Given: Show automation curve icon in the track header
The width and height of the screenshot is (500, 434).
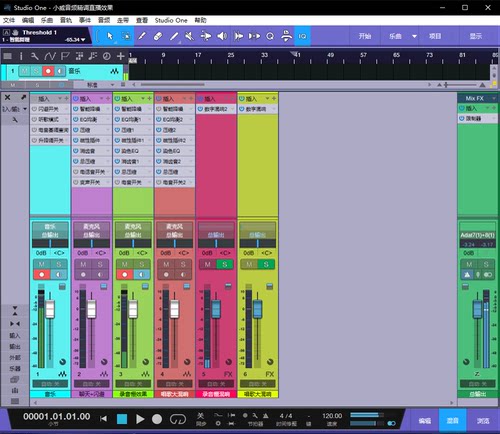Looking at the screenshot, I should (50, 56).
